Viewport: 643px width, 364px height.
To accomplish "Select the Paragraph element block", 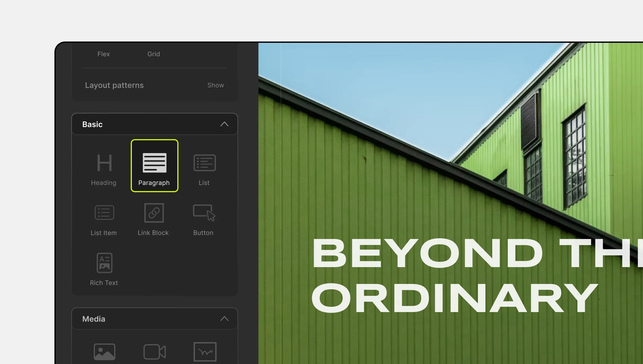I will (154, 165).
